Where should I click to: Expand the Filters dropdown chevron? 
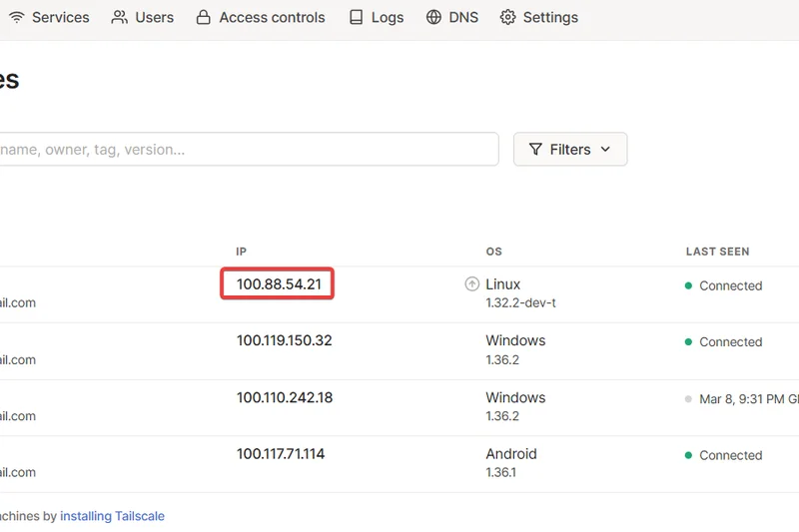click(605, 150)
